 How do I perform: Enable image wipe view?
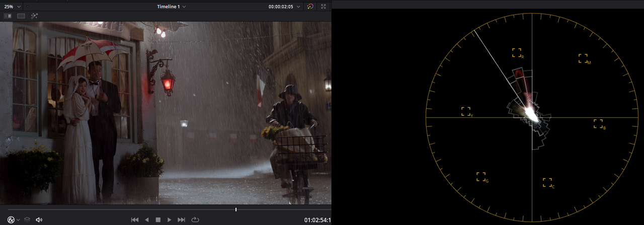[8, 16]
